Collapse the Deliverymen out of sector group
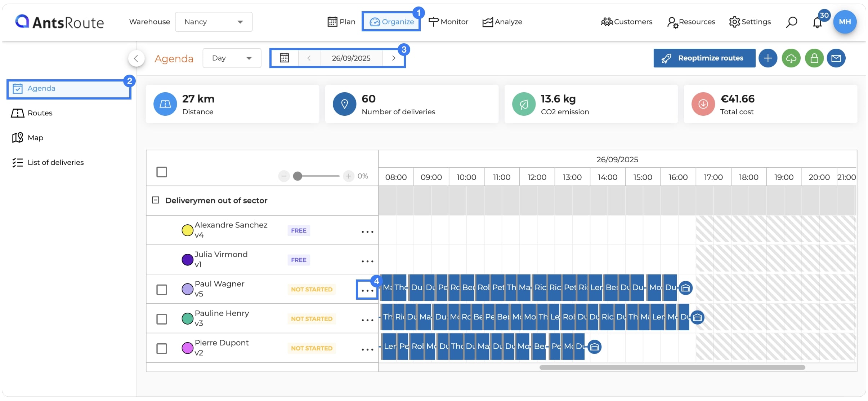 (x=156, y=200)
